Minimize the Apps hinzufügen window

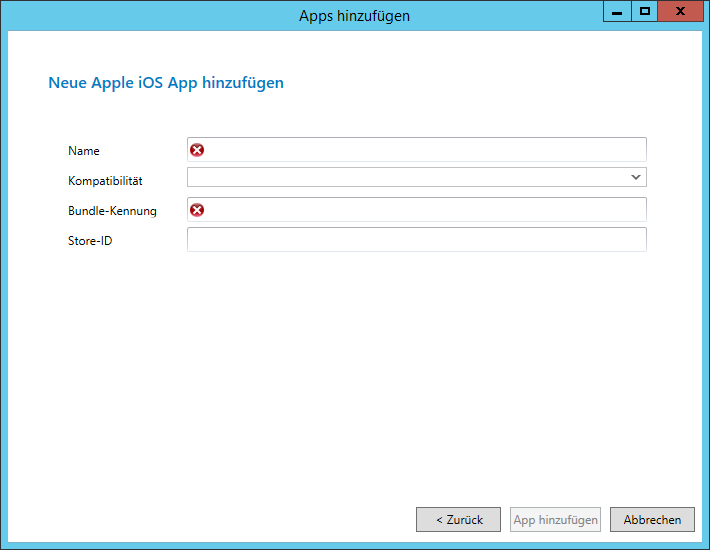pos(617,11)
